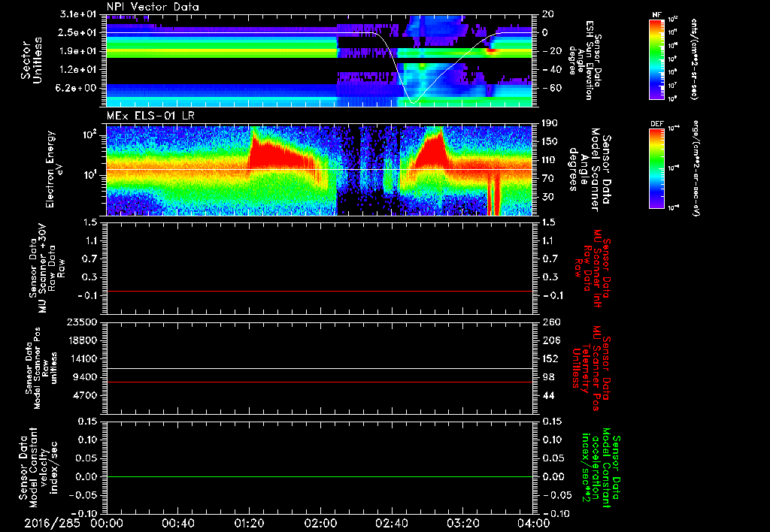Click the "Model Scanner Pos Raw" axis label
The height and width of the screenshot is (532, 770).
(41, 368)
